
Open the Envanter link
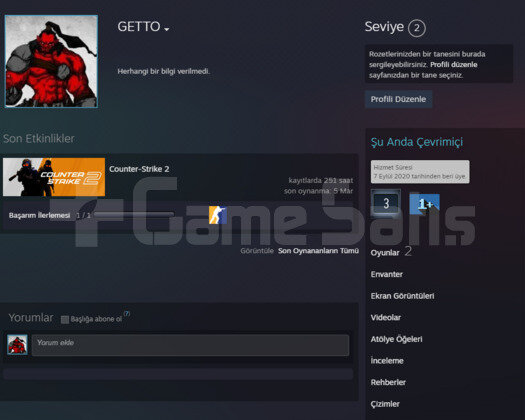click(x=386, y=274)
